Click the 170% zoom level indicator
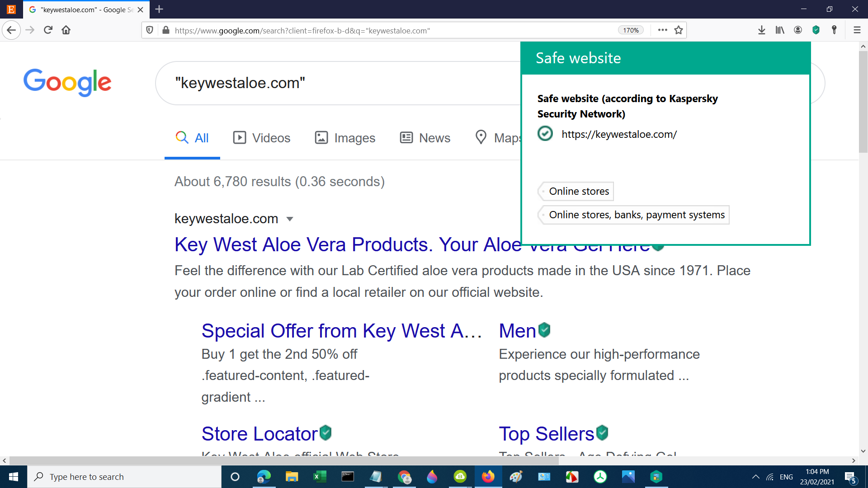The image size is (868, 488). pyautogui.click(x=631, y=30)
